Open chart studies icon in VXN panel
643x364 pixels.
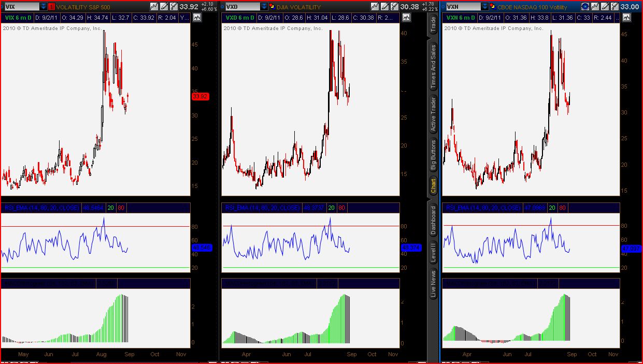pyautogui.click(x=595, y=7)
